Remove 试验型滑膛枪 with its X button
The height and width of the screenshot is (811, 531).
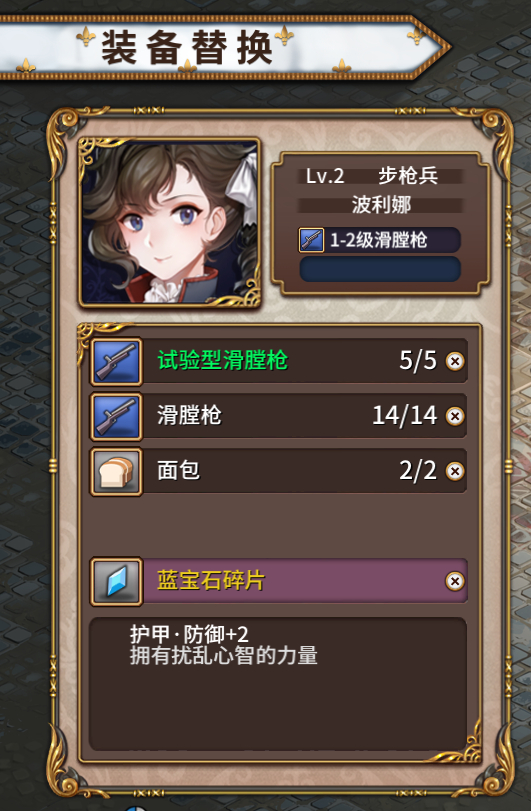tap(455, 361)
